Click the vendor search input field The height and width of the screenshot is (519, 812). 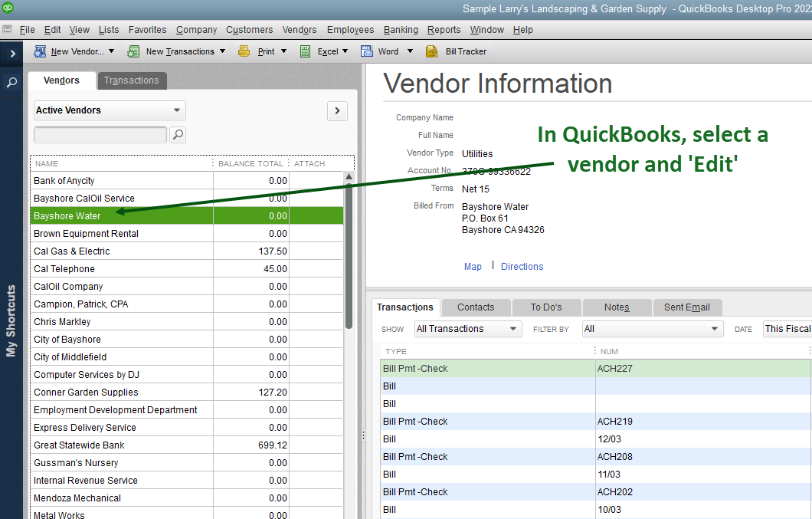click(100, 135)
